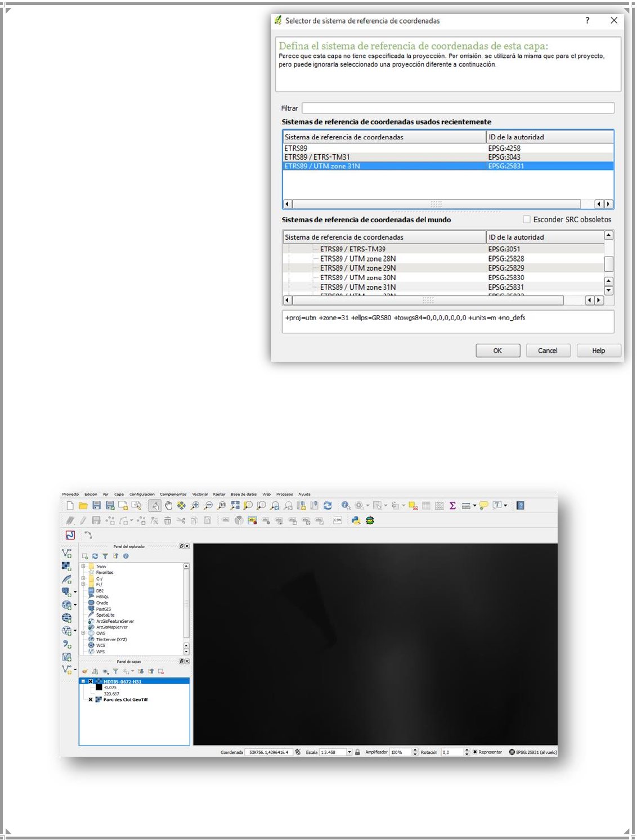Click the Add raster layer icon
This screenshot has width=637, height=840.
(x=66, y=566)
